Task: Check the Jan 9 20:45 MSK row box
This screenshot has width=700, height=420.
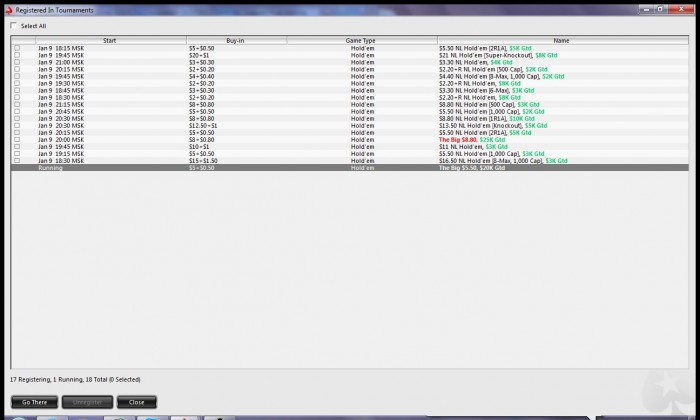Action: coord(17,111)
